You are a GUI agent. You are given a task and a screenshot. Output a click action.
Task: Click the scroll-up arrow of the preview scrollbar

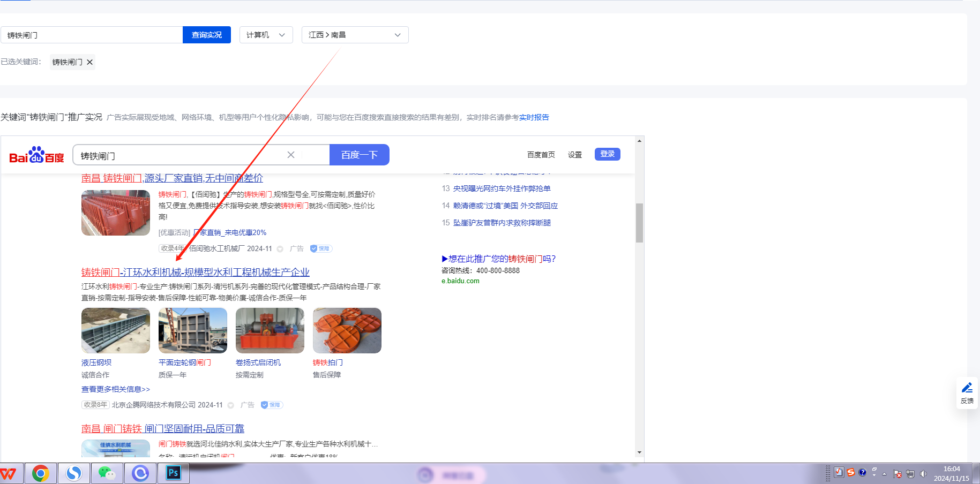tap(639, 141)
